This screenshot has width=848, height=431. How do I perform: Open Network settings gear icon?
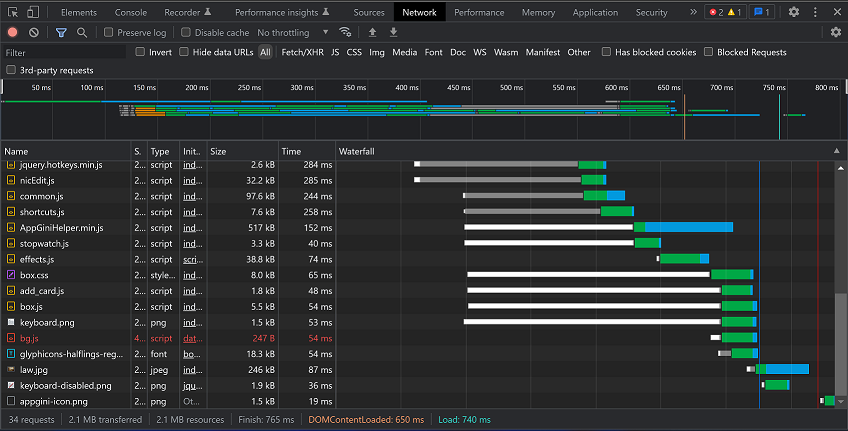[x=836, y=32]
